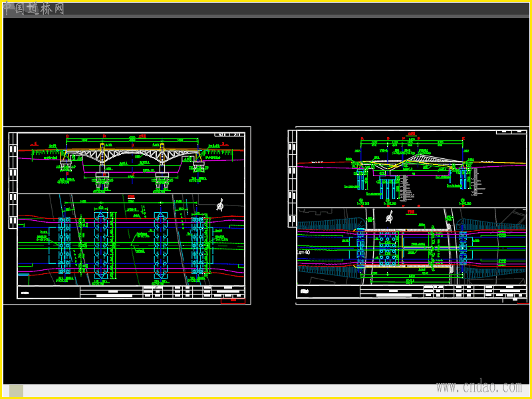Click the beige square in bottom status bar

pos(16,391)
